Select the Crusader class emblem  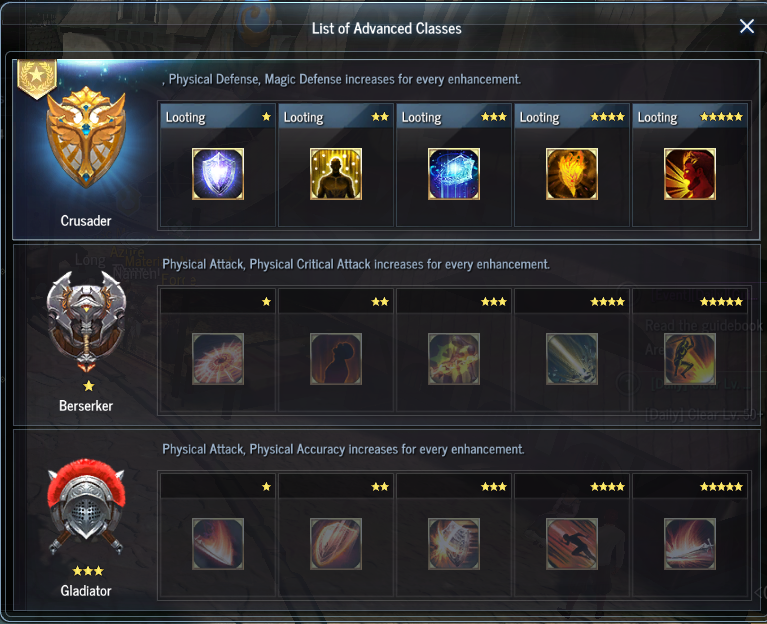86,137
